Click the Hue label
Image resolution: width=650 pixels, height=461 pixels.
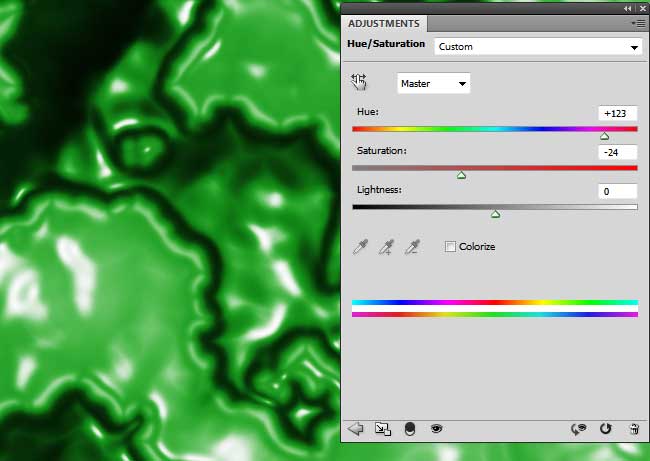click(368, 112)
